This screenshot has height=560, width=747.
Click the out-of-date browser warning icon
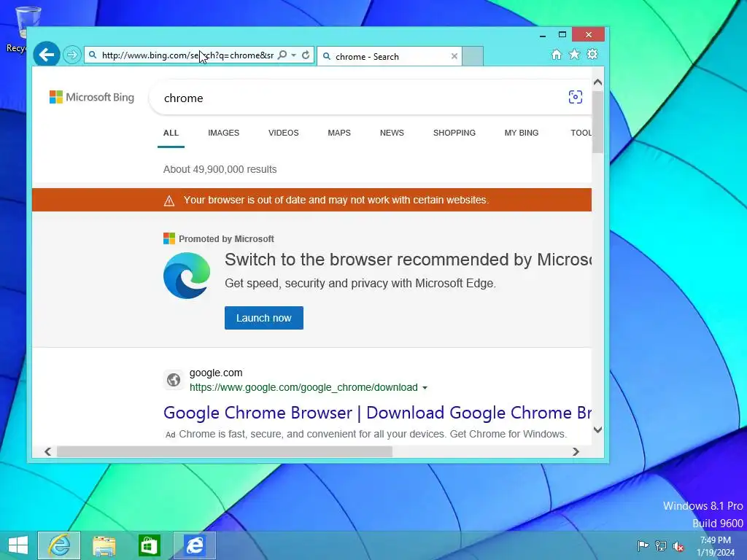tap(169, 201)
